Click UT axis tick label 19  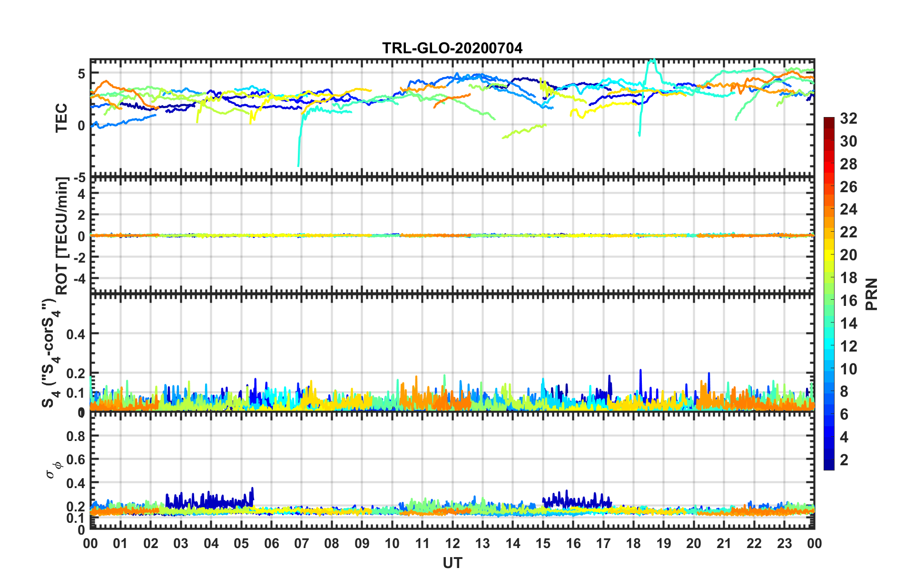[x=664, y=543]
